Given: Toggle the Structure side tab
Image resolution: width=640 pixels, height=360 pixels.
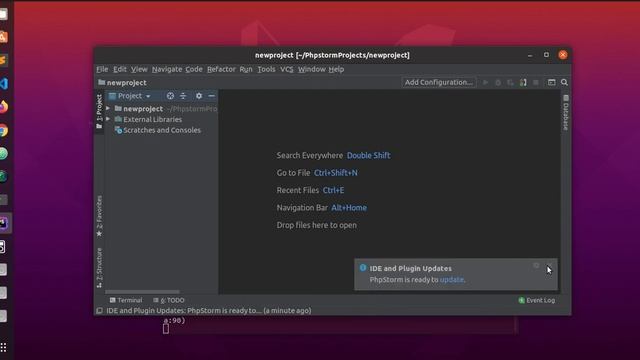Looking at the screenshot, I should 99,268.
